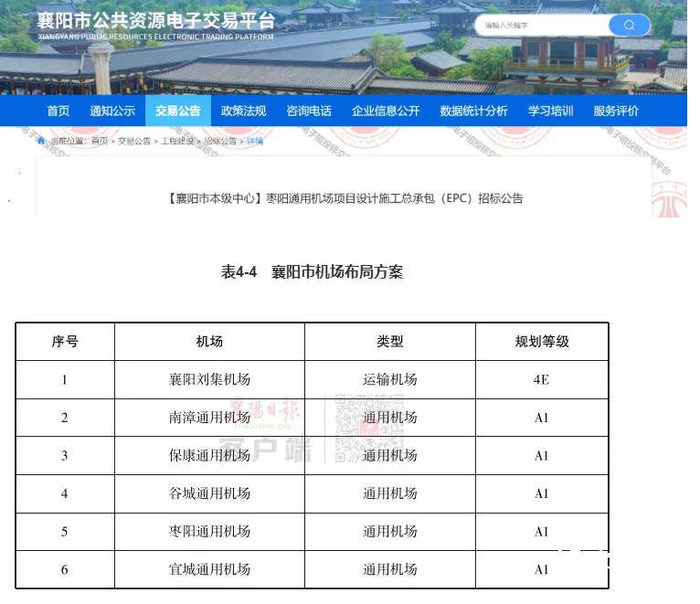Open the 企业信息公开 navigation item
The width and height of the screenshot is (700, 604).
(x=386, y=111)
